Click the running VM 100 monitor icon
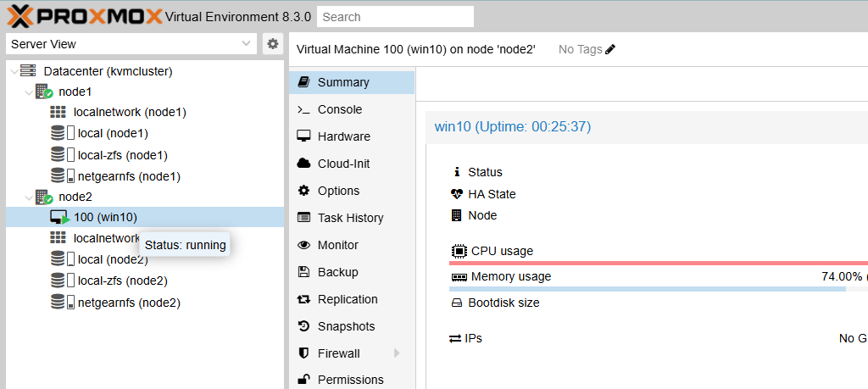This screenshot has width=868, height=389. click(60, 218)
